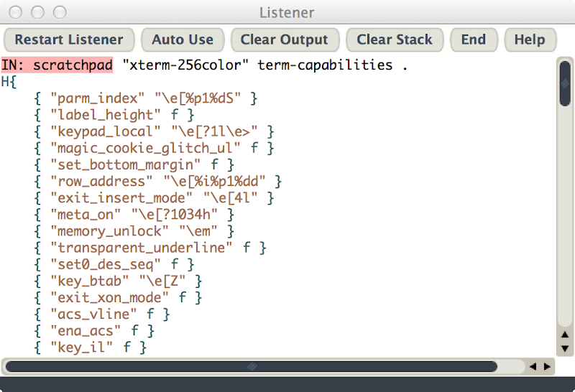Close the Listener window
The image size is (575, 392).
[x=15, y=12]
